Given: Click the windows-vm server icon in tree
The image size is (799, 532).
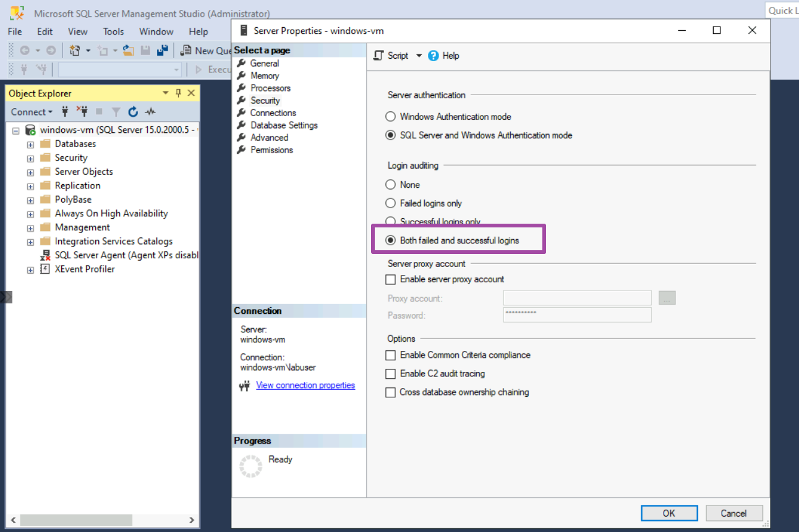Looking at the screenshot, I should pos(30,130).
